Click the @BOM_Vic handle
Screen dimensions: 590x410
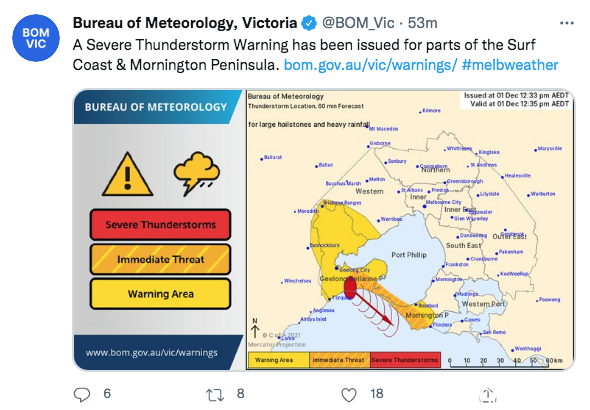click(358, 23)
